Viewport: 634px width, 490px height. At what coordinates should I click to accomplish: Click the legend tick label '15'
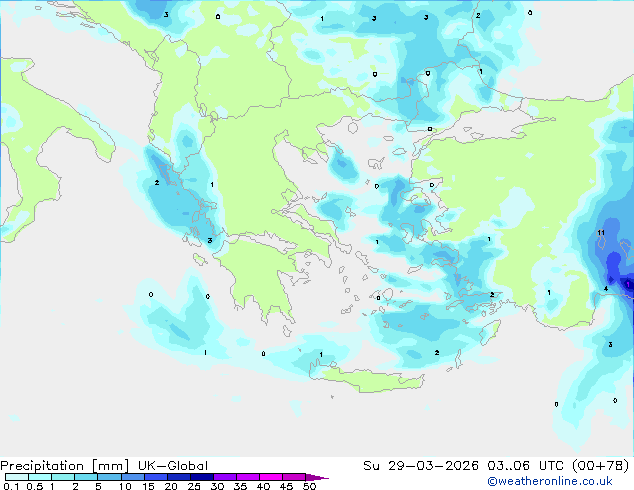click(x=148, y=486)
